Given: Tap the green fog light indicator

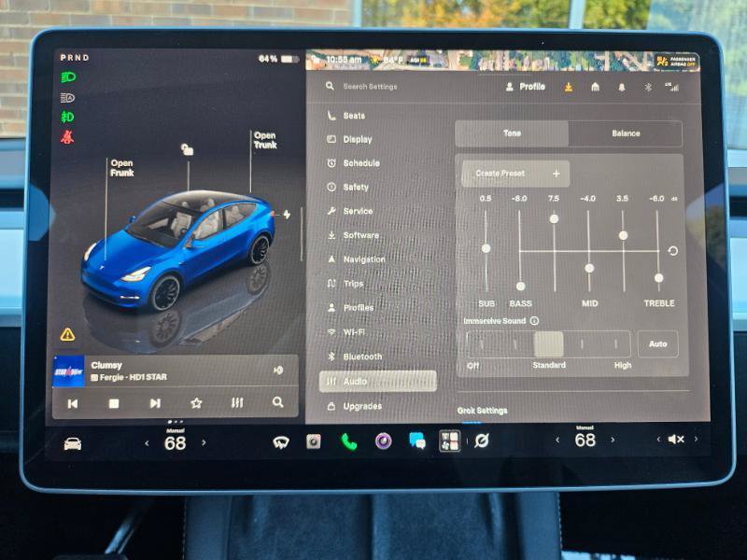Looking at the screenshot, I should coord(67,117).
